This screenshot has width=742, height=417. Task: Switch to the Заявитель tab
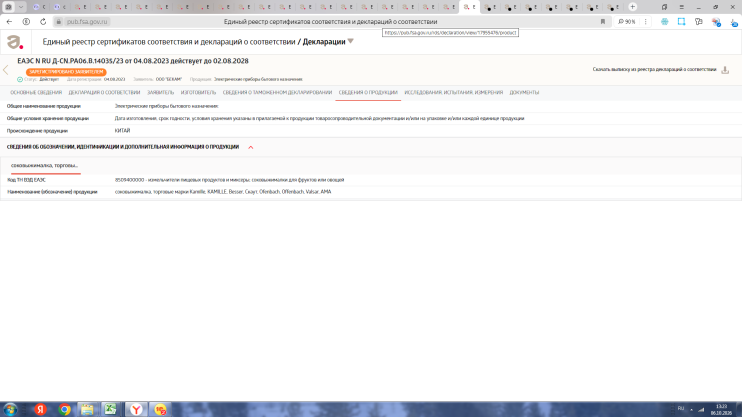(x=160, y=93)
